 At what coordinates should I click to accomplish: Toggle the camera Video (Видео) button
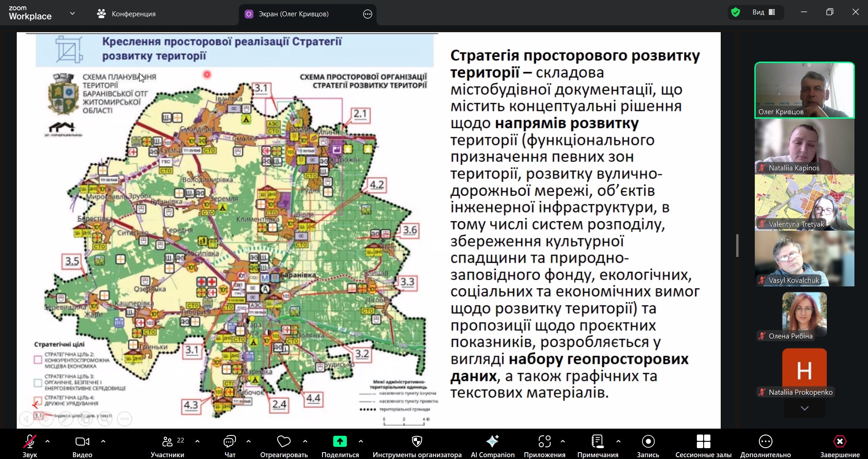coord(82,441)
